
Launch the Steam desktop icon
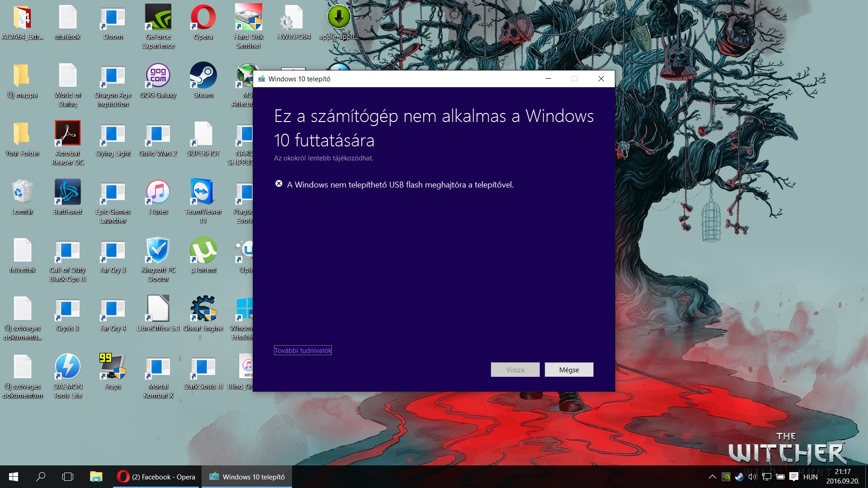coord(203,81)
